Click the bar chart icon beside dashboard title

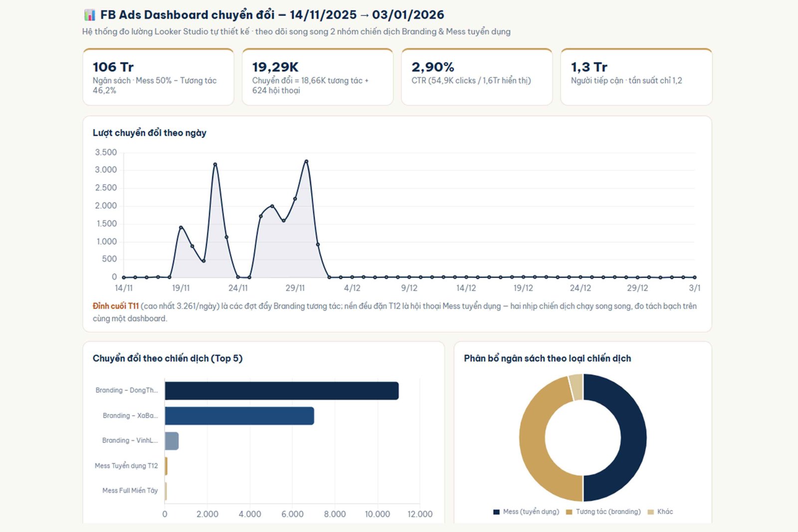(x=90, y=15)
